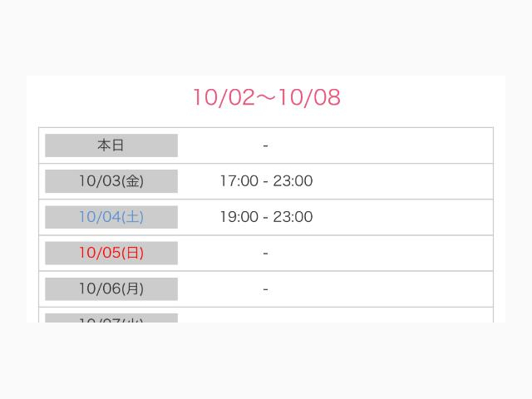532x399 pixels.
Task: Click the 17:00 - 23:00 schedule time
Action: point(266,181)
